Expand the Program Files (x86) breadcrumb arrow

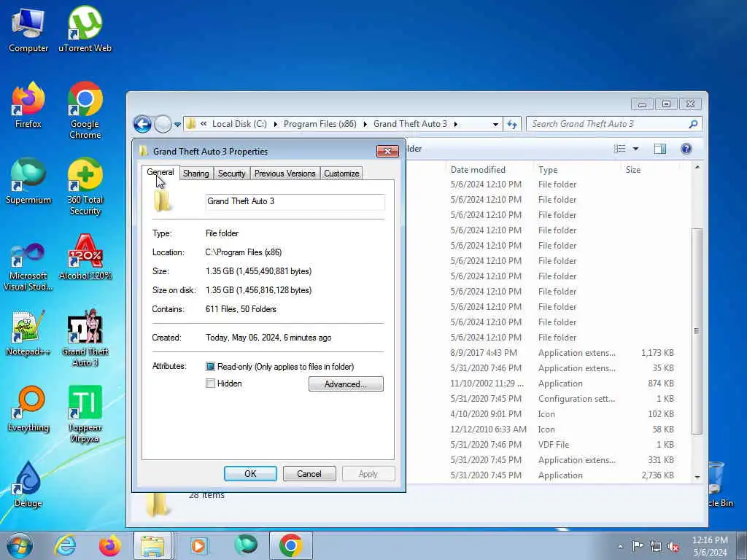365,124
